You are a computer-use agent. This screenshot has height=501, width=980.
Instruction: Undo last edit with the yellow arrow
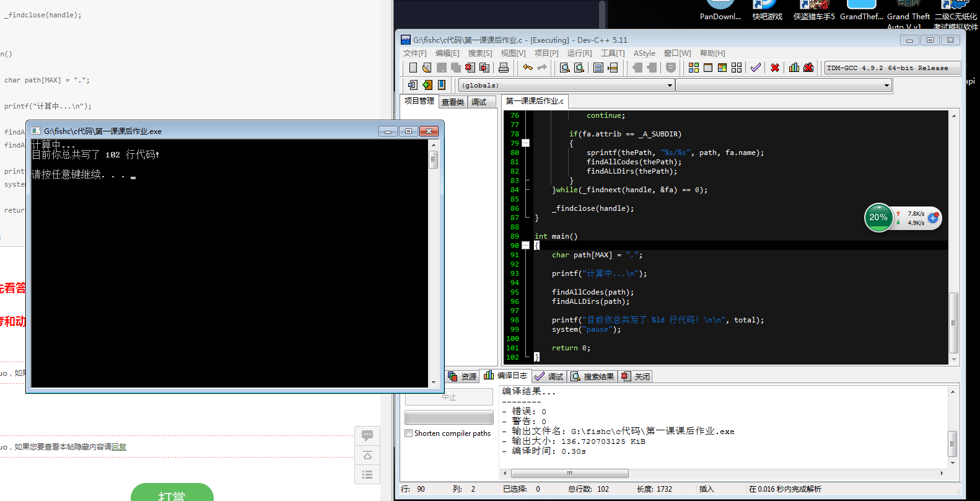click(x=528, y=68)
